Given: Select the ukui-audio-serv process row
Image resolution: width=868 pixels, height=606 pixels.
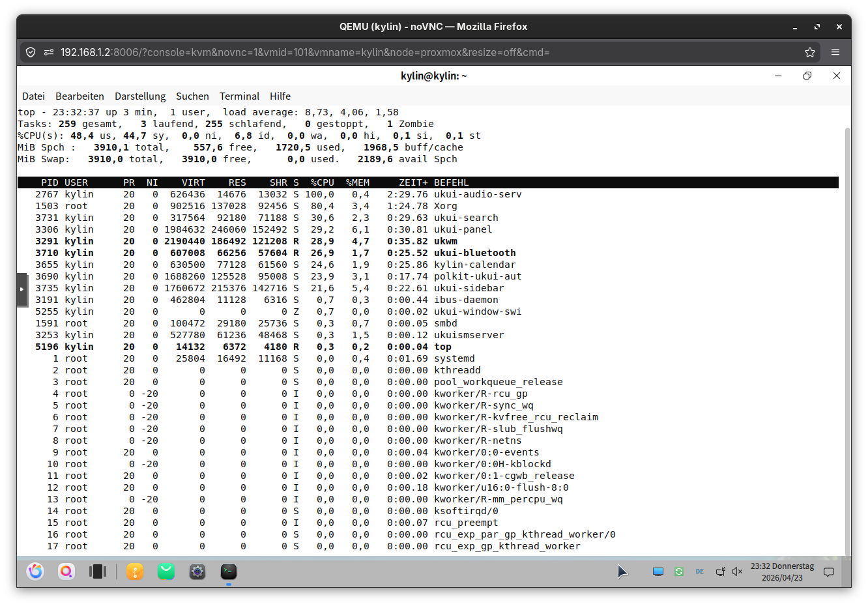Looking at the screenshot, I should (x=427, y=194).
